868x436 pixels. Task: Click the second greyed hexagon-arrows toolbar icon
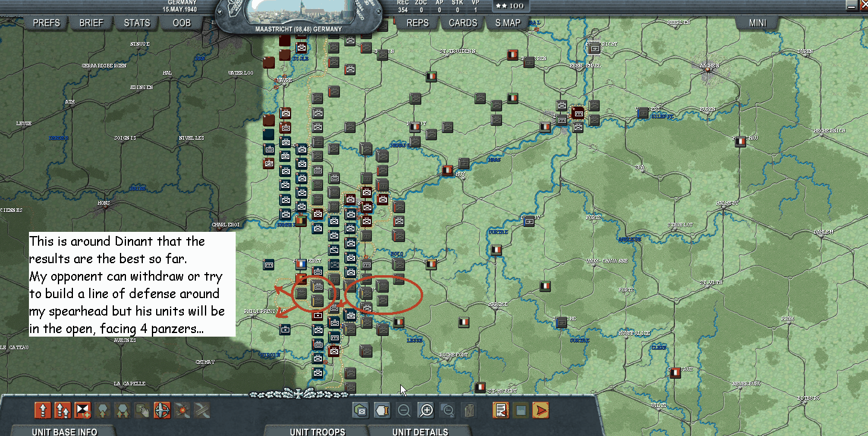(x=122, y=411)
